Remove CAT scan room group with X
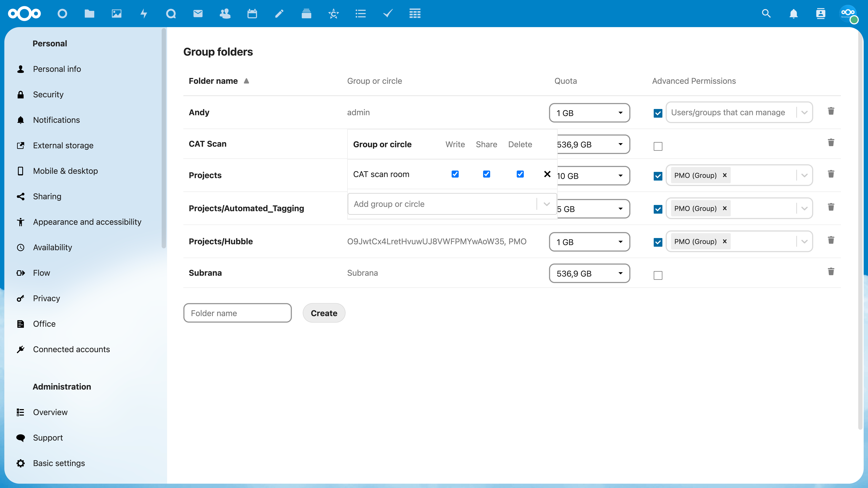 point(547,174)
